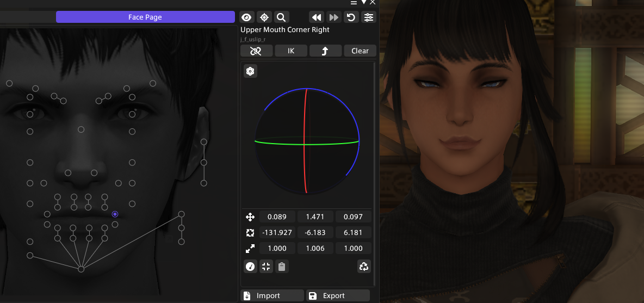Image resolution: width=644 pixels, height=303 pixels.
Task: Select the bottom ear bone circle
Action: click(204, 183)
